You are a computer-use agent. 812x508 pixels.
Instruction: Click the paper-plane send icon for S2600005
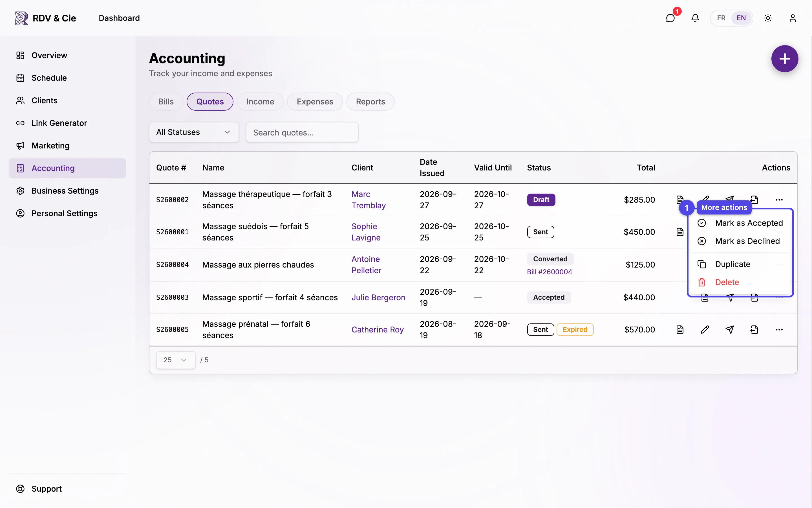pyautogui.click(x=729, y=330)
